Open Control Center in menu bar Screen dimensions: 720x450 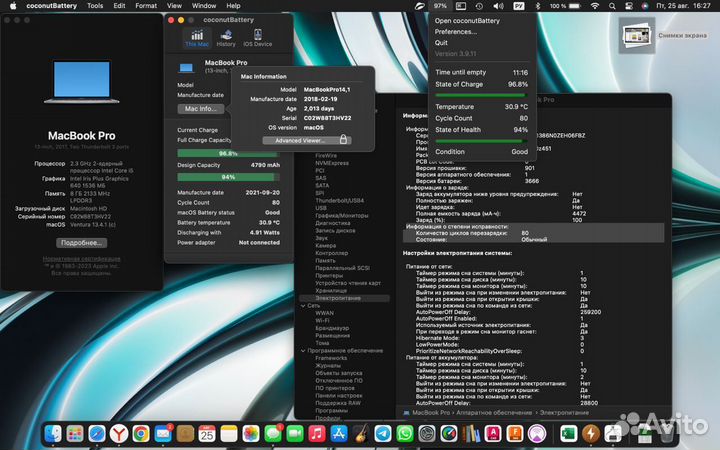pos(629,6)
